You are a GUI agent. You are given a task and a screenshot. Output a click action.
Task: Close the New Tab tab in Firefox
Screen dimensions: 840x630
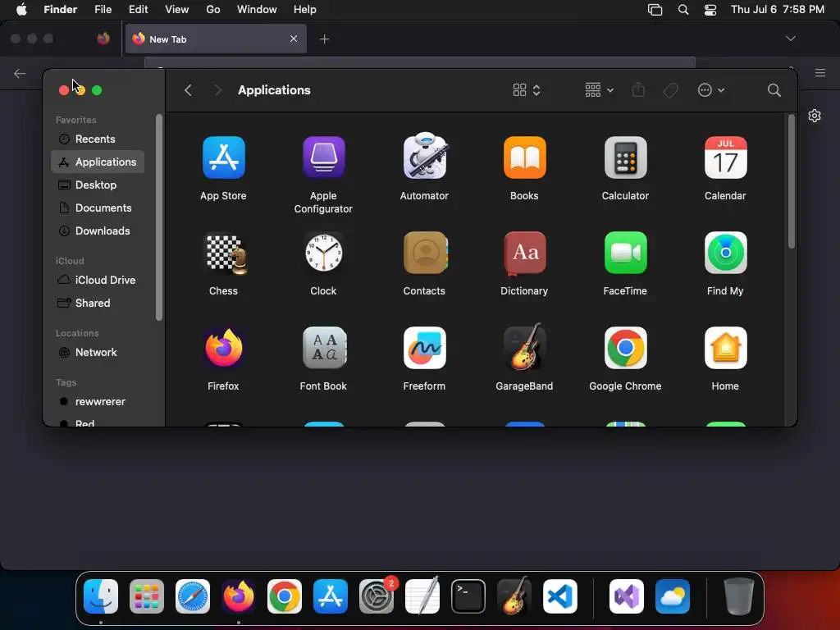click(294, 39)
